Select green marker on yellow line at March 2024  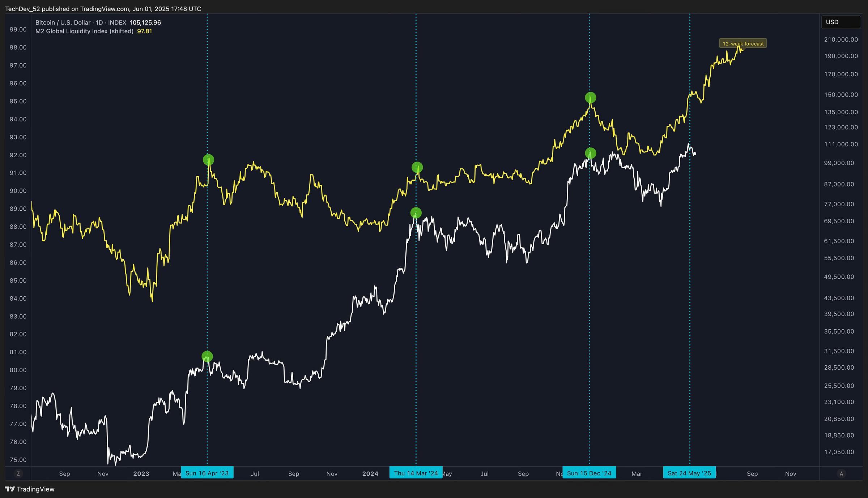click(x=417, y=167)
